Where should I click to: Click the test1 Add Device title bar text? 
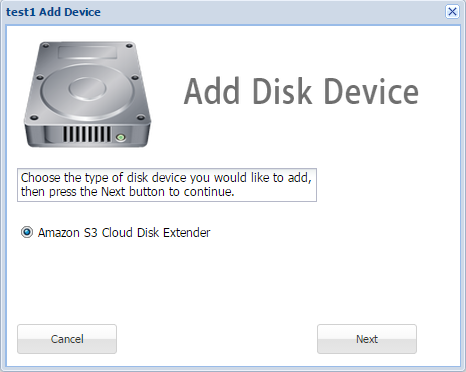[53, 12]
